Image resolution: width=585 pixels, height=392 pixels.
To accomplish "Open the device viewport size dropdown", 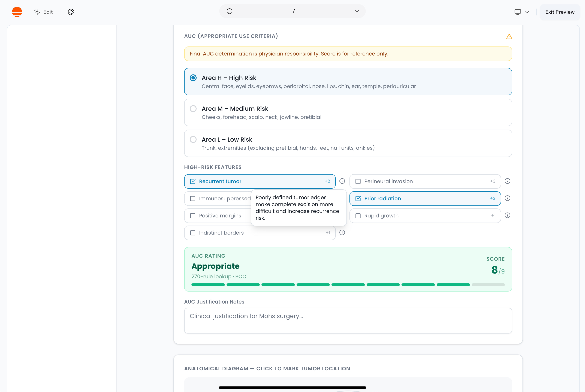I will (x=522, y=12).
